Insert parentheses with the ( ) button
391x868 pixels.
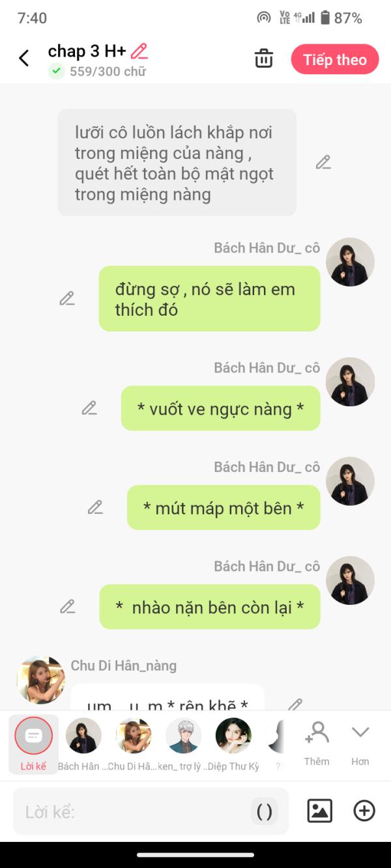[x=265, y=811]
